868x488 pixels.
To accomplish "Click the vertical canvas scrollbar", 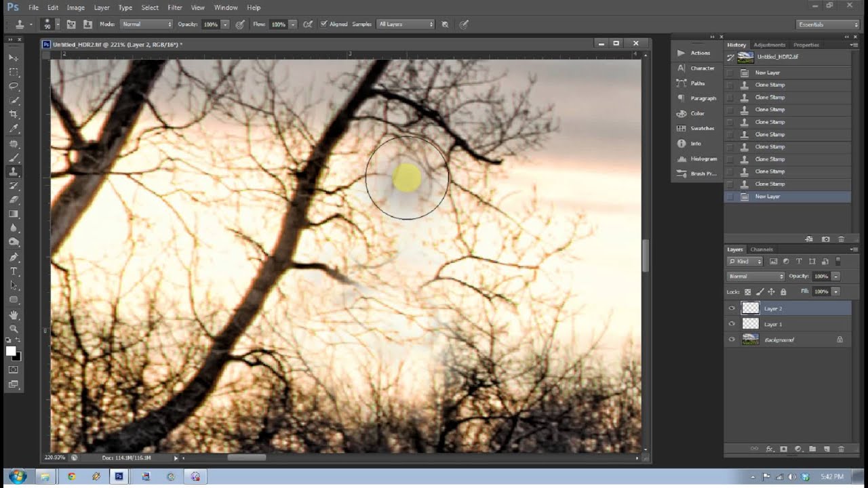I will click(646, 256).
